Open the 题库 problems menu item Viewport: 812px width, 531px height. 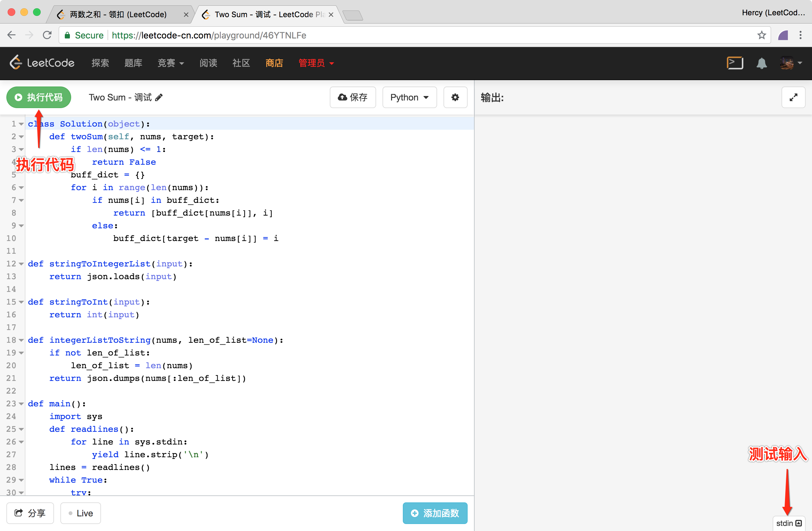tap(133, 63)
